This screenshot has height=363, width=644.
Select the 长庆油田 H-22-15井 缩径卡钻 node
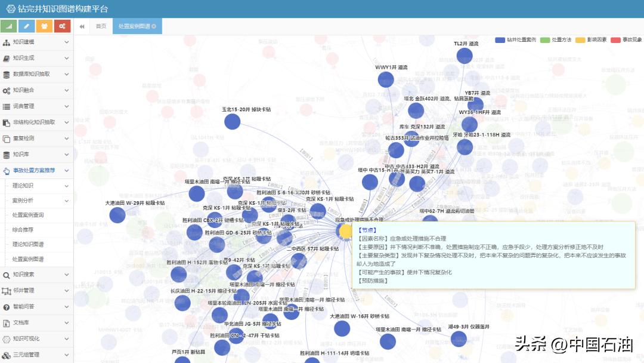point(182,303)
